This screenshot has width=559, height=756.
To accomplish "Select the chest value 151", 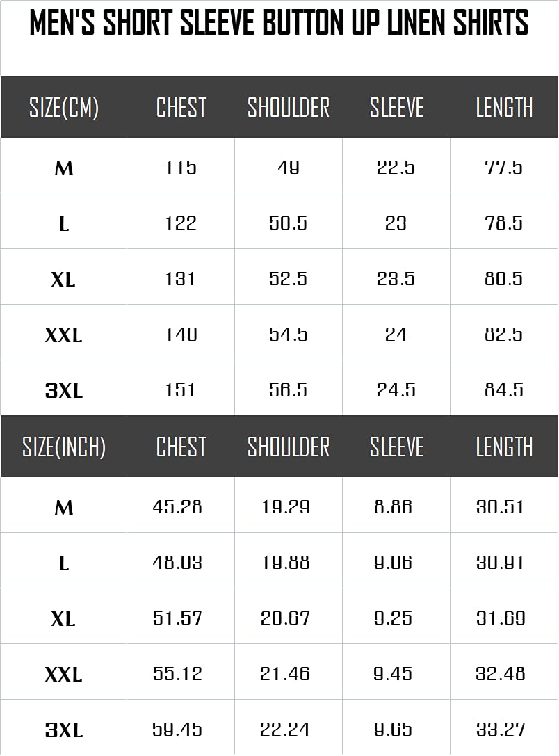I will tap(181, 390).
